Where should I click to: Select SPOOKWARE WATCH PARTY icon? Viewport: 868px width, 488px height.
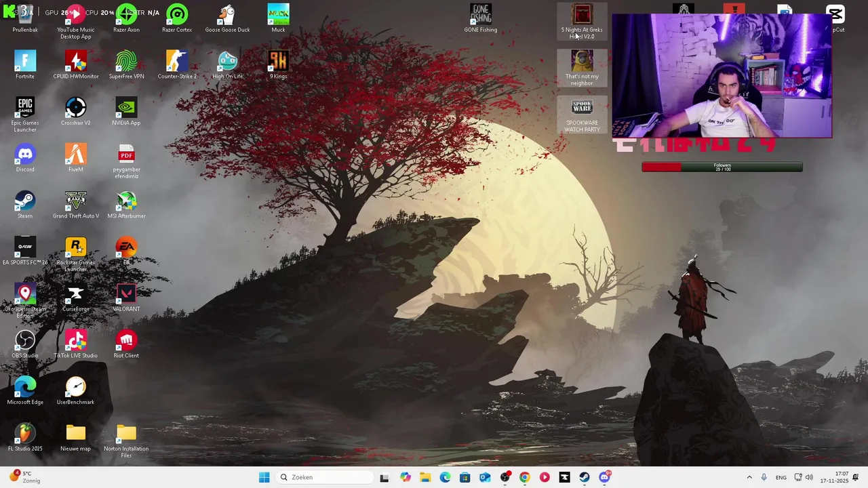tap(582, 115)
